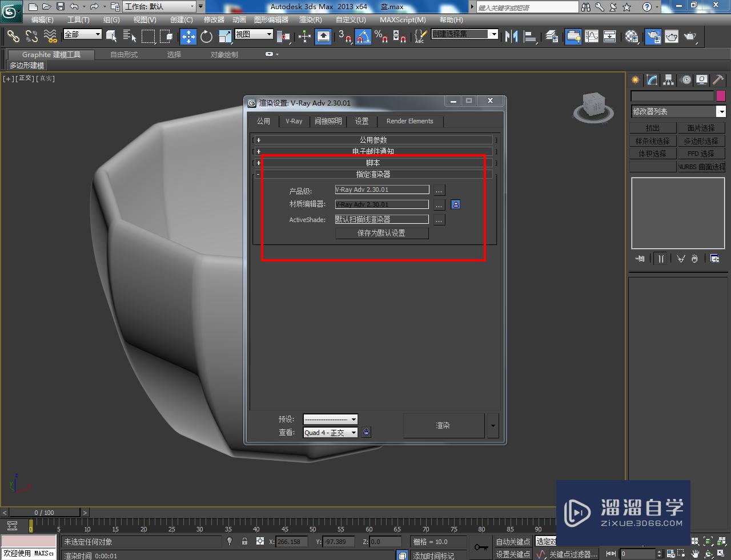731x560 pixels.
Task: Activate the Select Object tool
Action: (111, 37)
